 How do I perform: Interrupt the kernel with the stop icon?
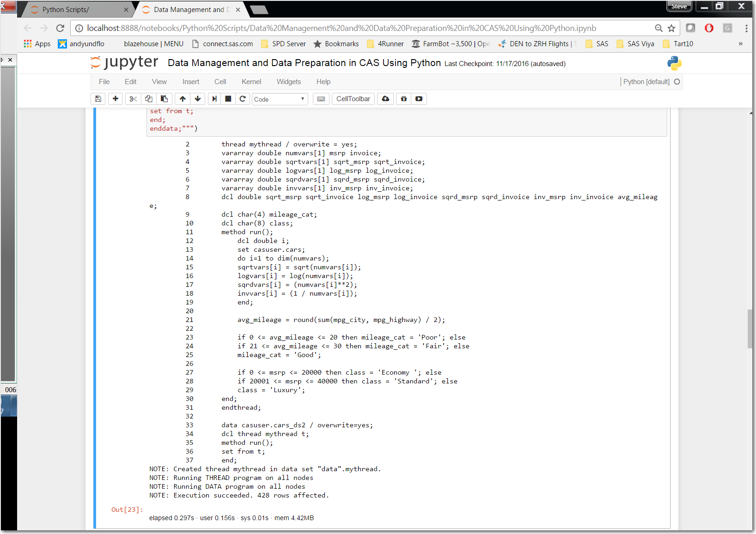pyautogui.click(x=228, y=99)
